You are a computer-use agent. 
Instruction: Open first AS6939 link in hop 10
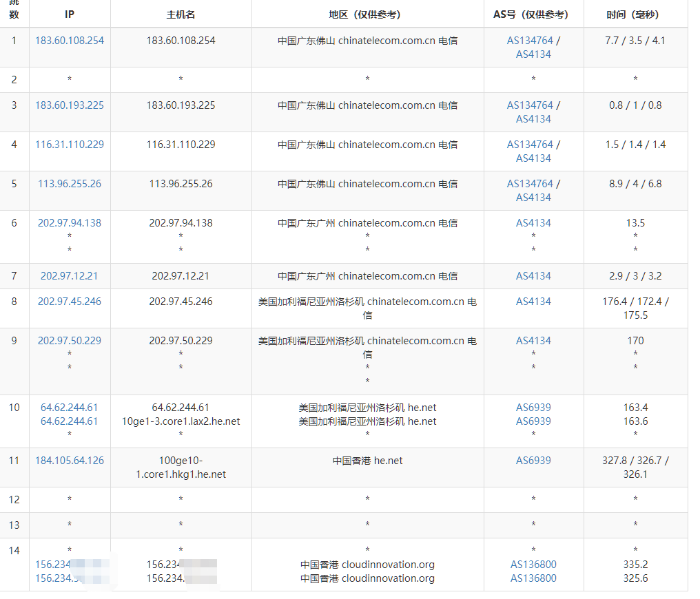click(x=533, y=408)
